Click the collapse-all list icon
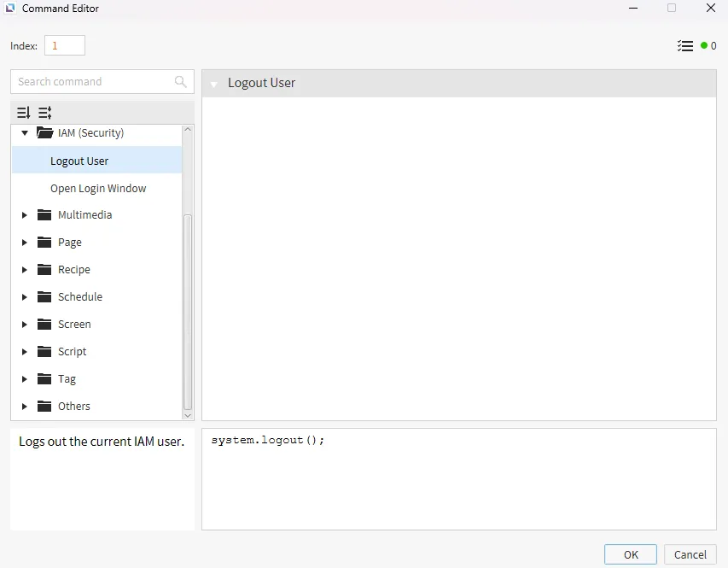 [x=45, y=113]
